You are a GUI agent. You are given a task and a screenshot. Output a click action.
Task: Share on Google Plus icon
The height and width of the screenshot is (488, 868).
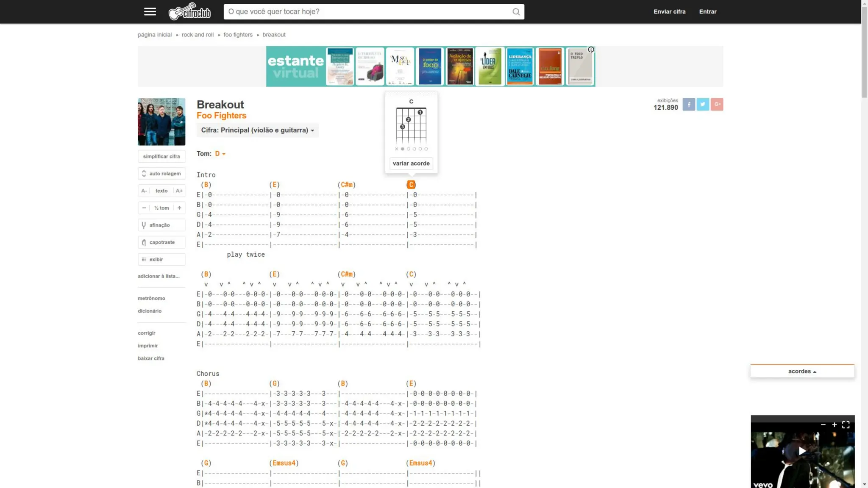pyautogui.click(x=717, y=104)
